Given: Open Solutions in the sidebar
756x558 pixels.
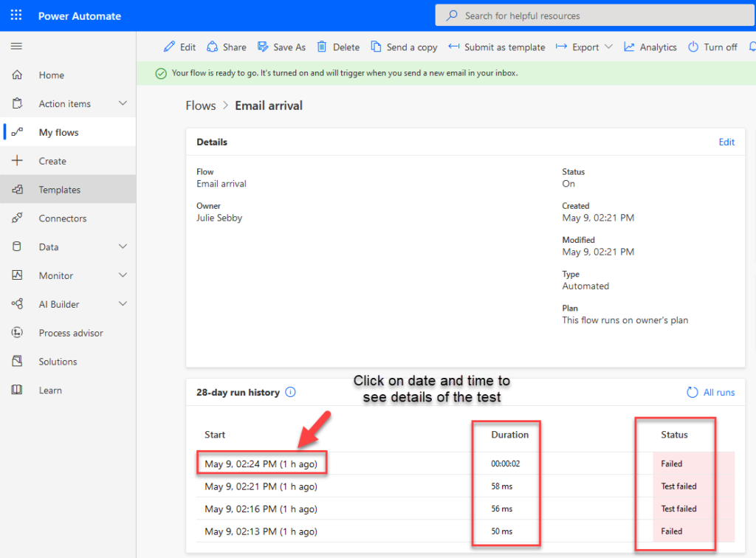Looking at the screenshot, I should pos(68,362).
